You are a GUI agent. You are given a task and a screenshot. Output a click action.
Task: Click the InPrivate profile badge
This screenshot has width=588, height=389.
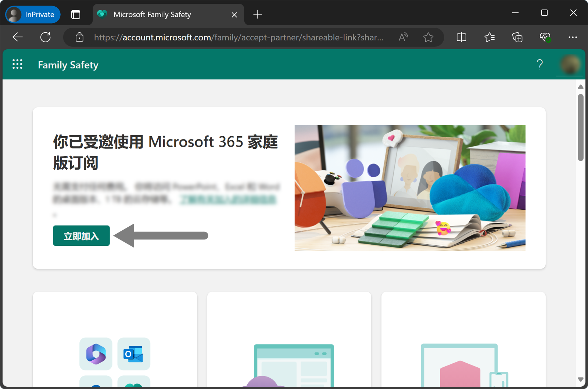coord(33,15)
